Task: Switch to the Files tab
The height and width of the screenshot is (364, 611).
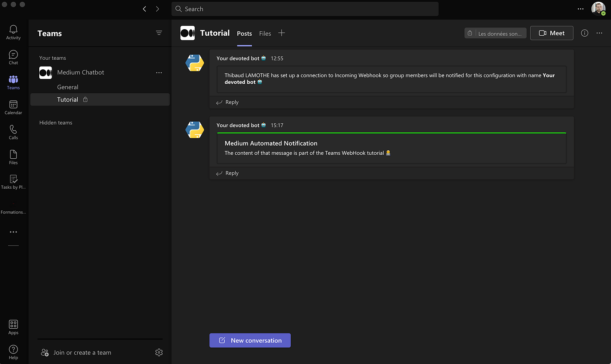Action: (x=265, y=34)
